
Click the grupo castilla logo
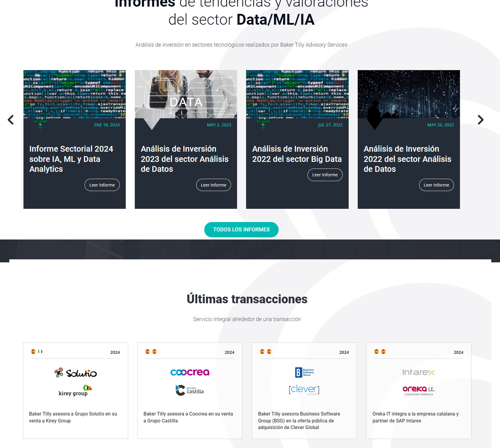click(190, 390)
